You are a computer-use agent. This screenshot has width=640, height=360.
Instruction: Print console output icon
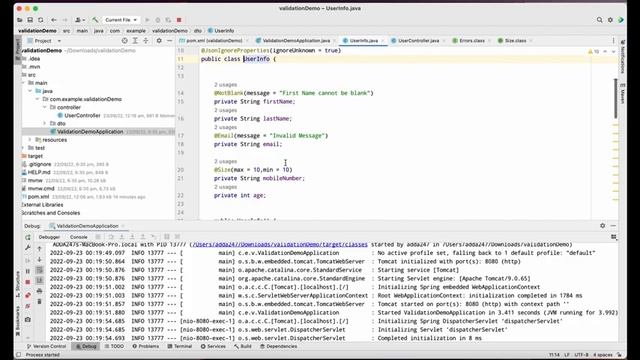(40, 291)
